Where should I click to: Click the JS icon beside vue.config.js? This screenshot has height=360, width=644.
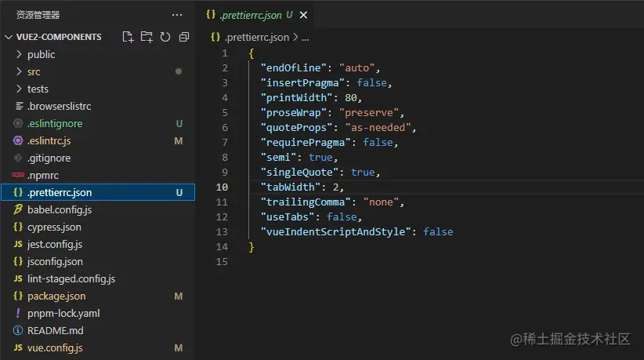(x=18, y=347)
